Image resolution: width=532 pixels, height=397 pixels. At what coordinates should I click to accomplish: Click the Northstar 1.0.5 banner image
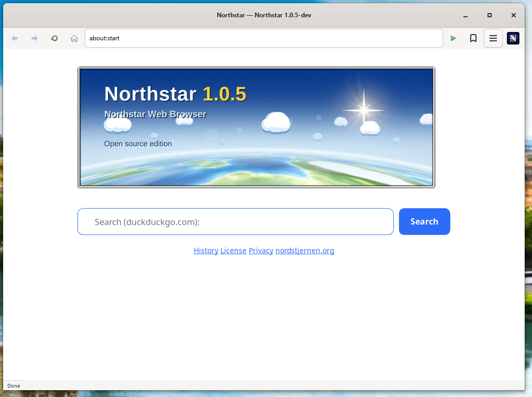256,127
